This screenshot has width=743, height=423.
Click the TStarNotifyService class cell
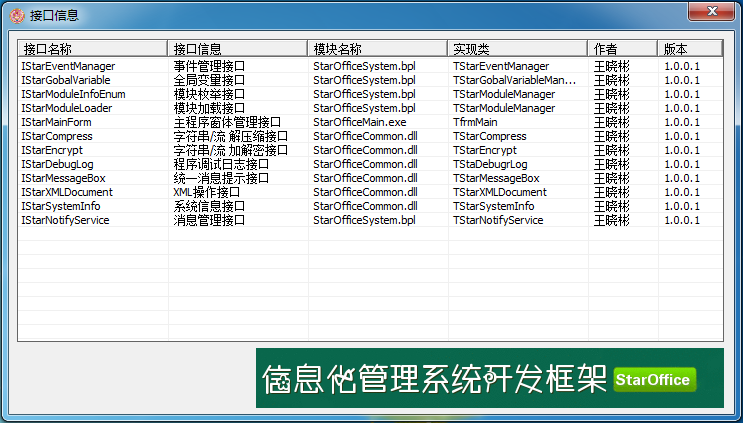(x=498, y=220)
